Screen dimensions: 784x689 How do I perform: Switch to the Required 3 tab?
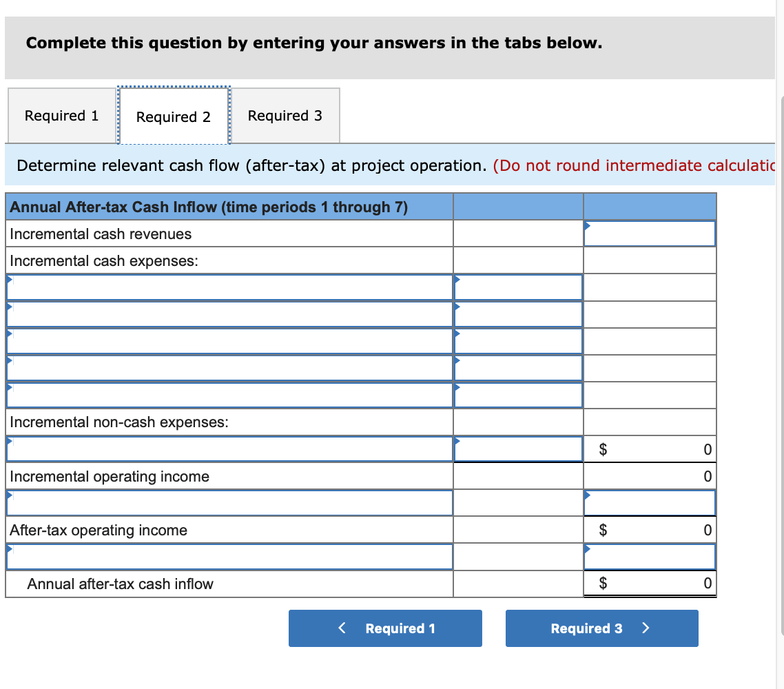[x=285, y=115]
